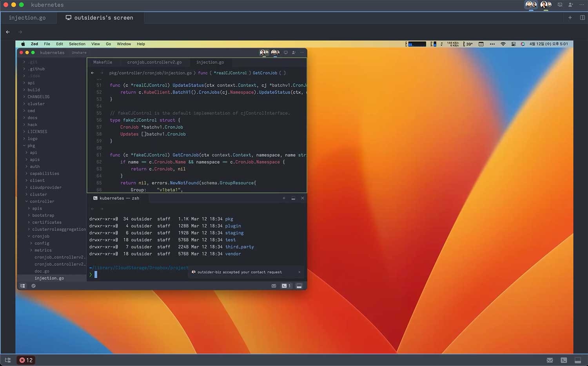Click the checkmark icon in the shared Zed status bar
The height and width of the screenshot is (366, 588).
[x=33, y=286]
